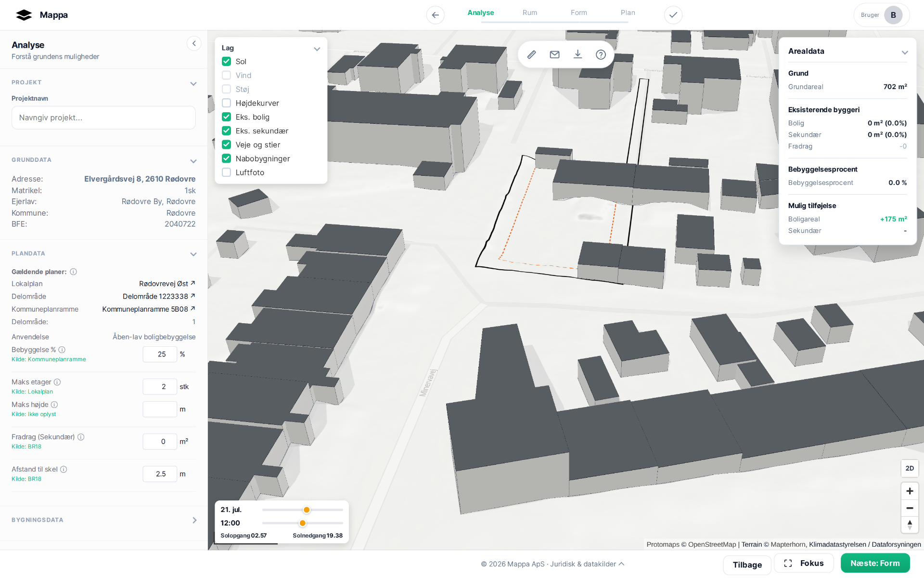This screenshot has width=924, height=578.
Task: Open Kommuneplanramme 5B08 external link
Action: click(x=149, y=309)
